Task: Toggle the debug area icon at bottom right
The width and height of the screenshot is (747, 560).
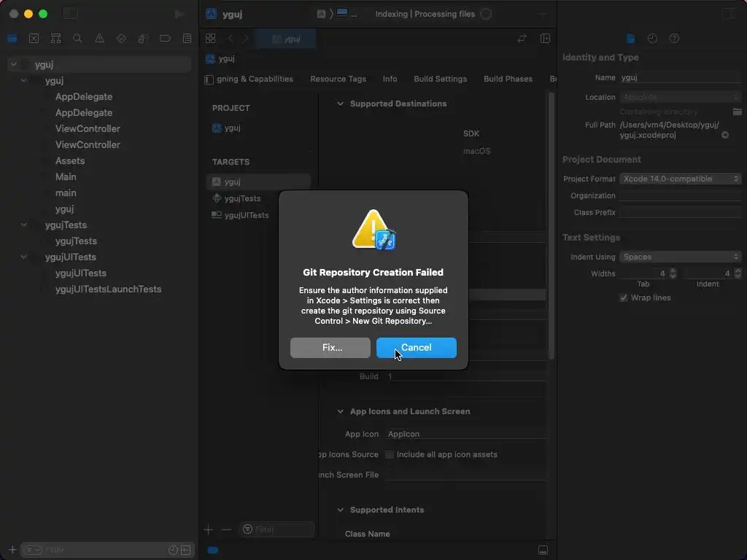Action: pos(543,550)
